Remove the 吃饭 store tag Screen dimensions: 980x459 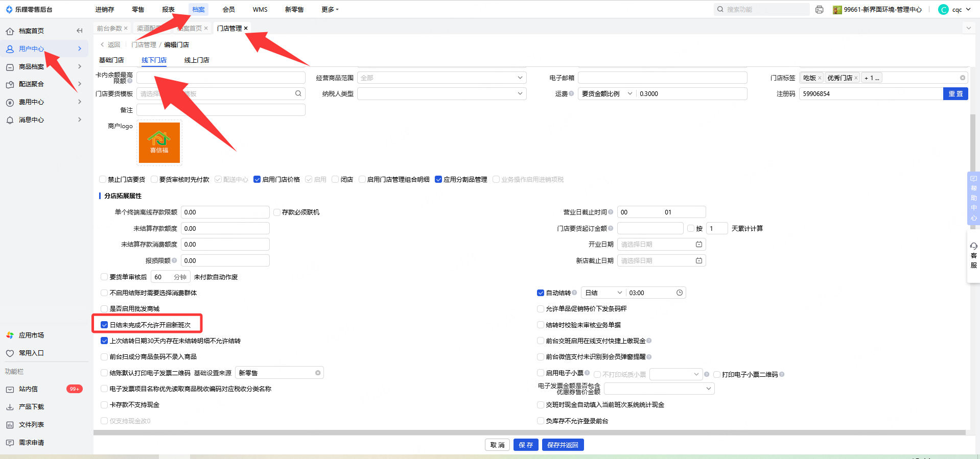coord(820,78)
